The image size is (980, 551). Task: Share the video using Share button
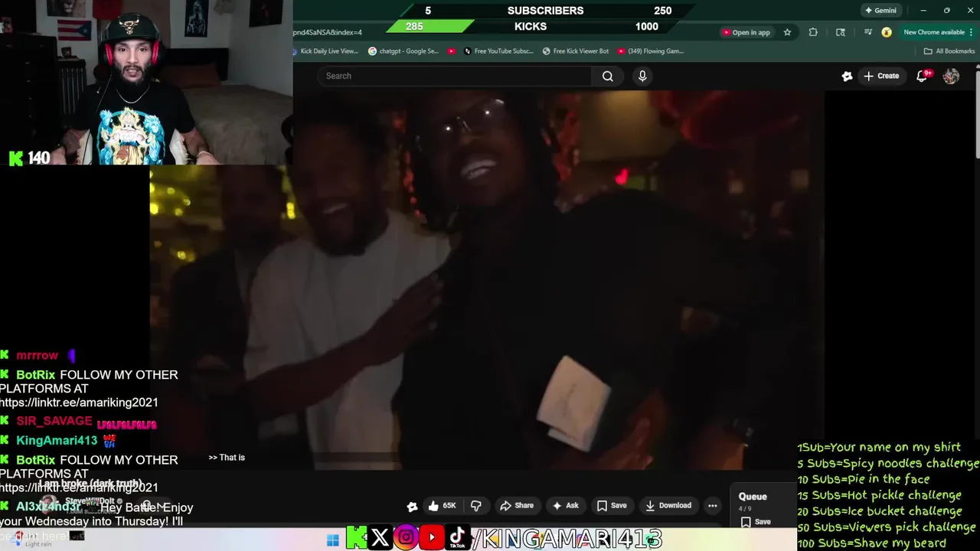(x=517, y=505)
